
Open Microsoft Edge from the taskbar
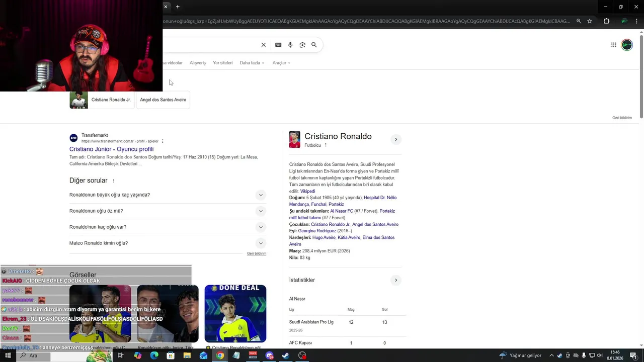coord(154,355)
